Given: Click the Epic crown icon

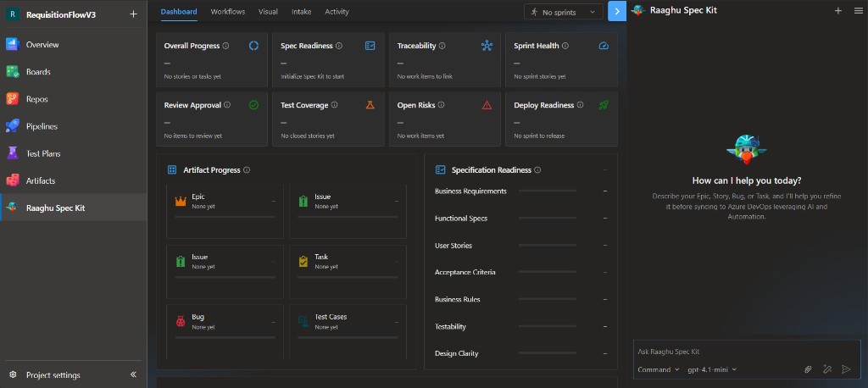Looking at the screenshot, I should pyautogui.click(x=181, y=202).
